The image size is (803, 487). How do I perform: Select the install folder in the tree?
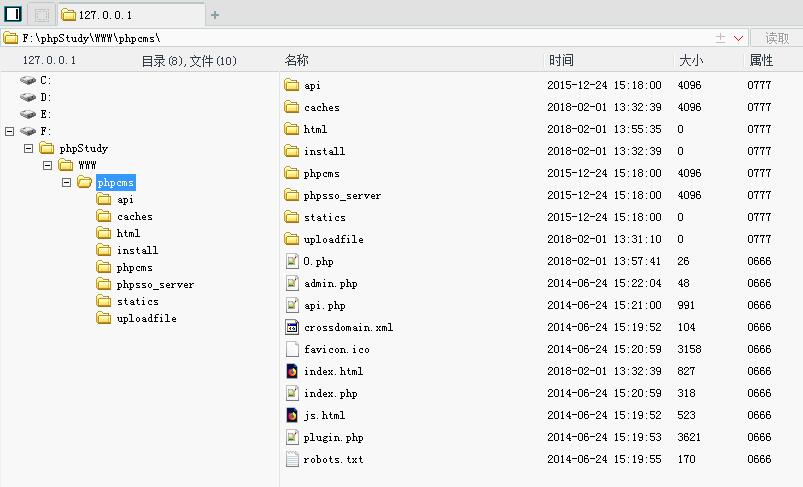[137, 250]
